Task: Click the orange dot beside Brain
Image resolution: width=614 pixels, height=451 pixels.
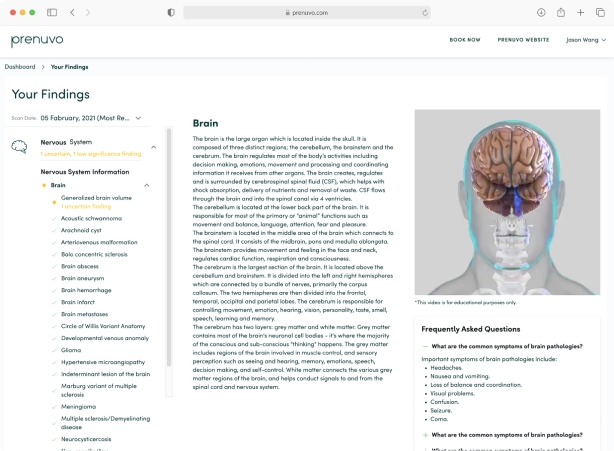Action: [44, 185]
